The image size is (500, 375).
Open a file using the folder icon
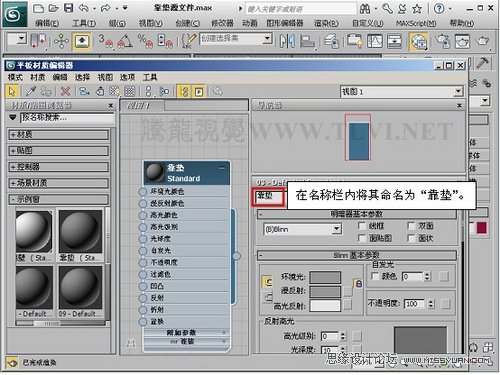53,8
